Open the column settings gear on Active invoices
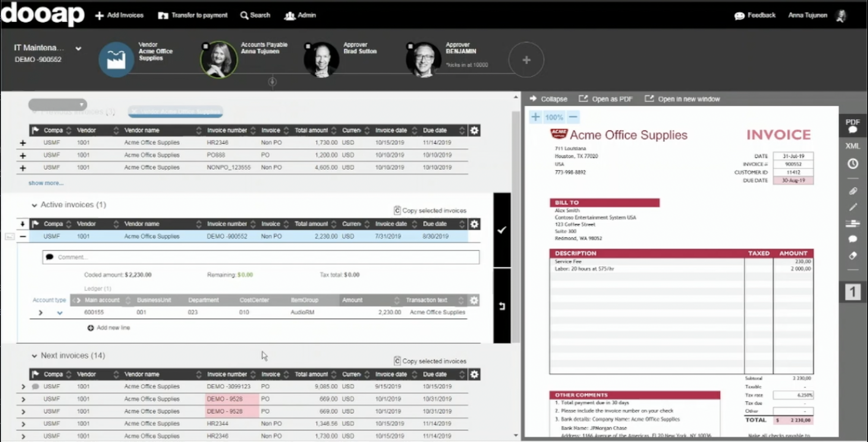The height and width of the screenshot is (442, 868). (x=474, y=224)
